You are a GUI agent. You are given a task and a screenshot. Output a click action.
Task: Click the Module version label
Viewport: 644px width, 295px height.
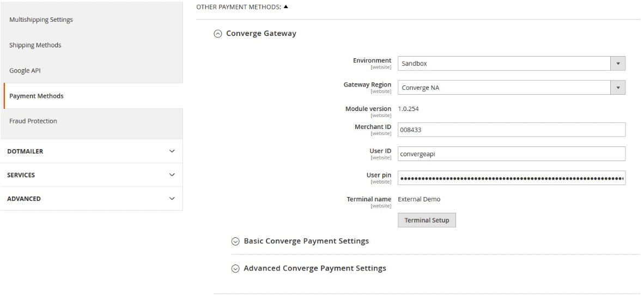pos(368,109)
